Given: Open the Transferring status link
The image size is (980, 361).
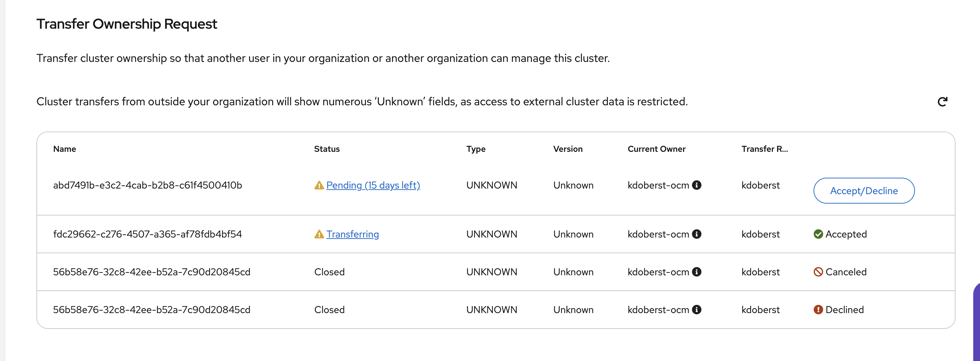Looking at the screenshot, I should coord(352,234).
